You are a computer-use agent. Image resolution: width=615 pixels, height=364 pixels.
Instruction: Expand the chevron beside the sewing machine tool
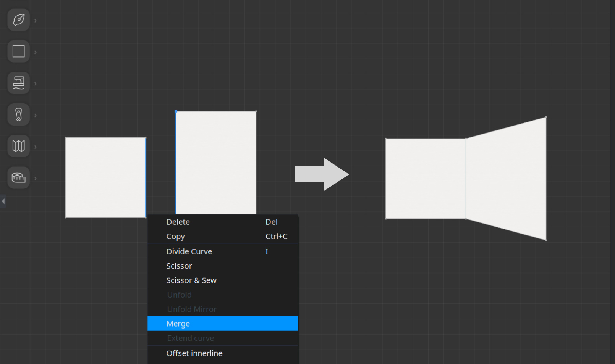pos(36,84)
